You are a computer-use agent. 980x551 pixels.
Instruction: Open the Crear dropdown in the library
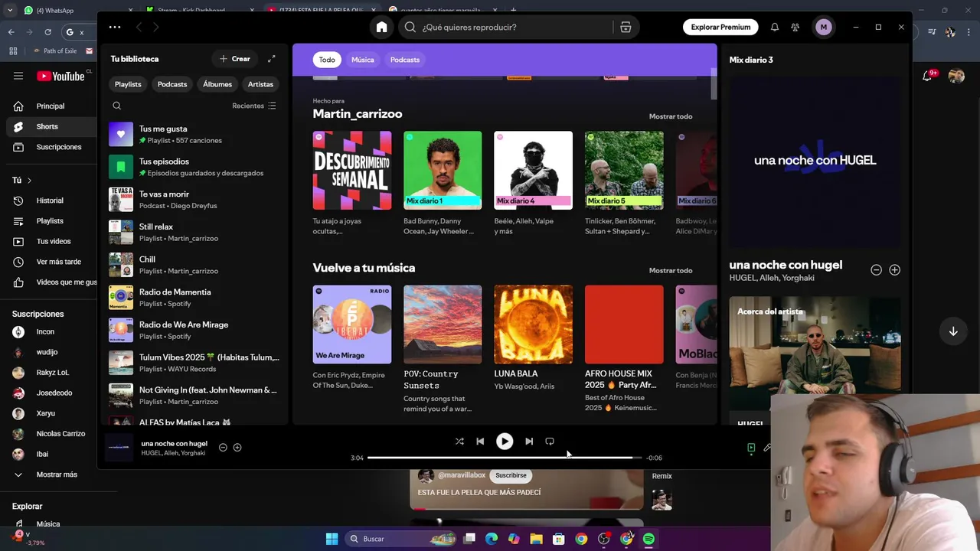click(235, 59)
